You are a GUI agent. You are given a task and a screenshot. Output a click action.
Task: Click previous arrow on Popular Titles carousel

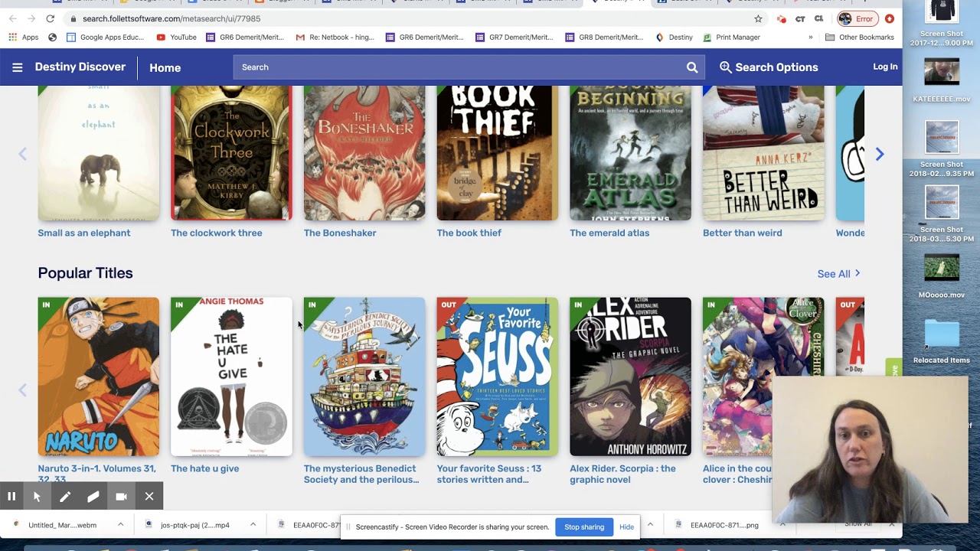22,390
